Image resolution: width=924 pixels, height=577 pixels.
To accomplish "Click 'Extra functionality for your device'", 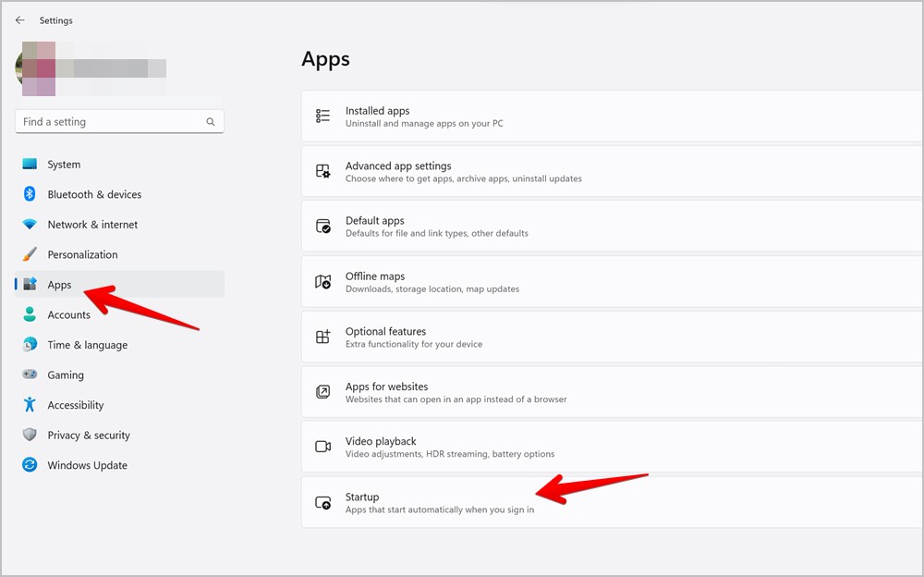I will (x=414, y=344).
